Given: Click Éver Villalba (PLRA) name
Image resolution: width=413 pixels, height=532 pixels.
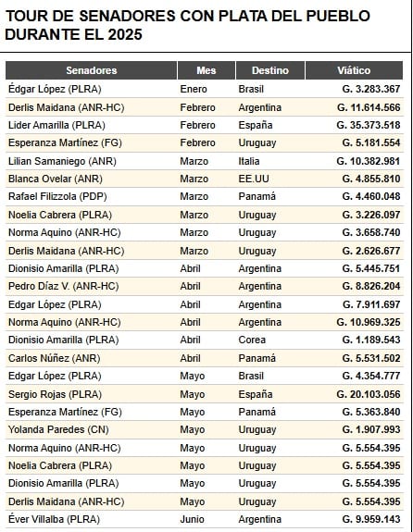Looking at the screenshot, I should 54,519.
